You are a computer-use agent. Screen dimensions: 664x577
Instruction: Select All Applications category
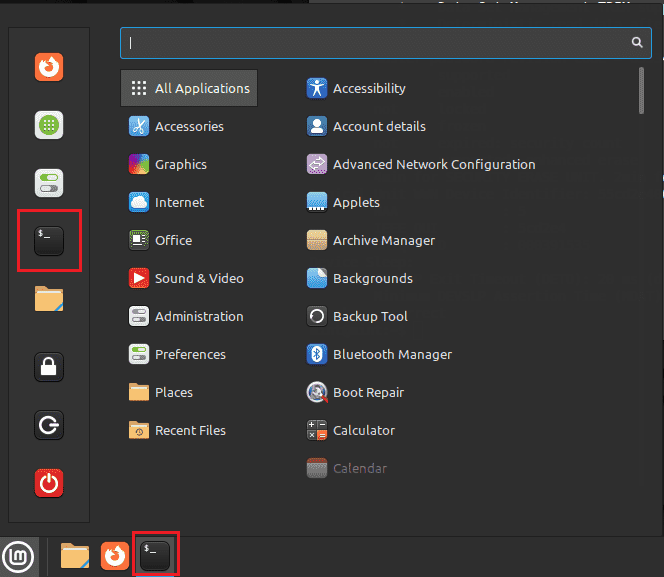point(189,88)
